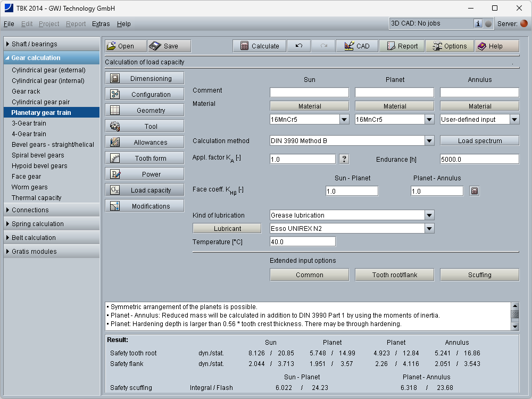
Task: Click the Load spectrum button
Action: point(479,141)
